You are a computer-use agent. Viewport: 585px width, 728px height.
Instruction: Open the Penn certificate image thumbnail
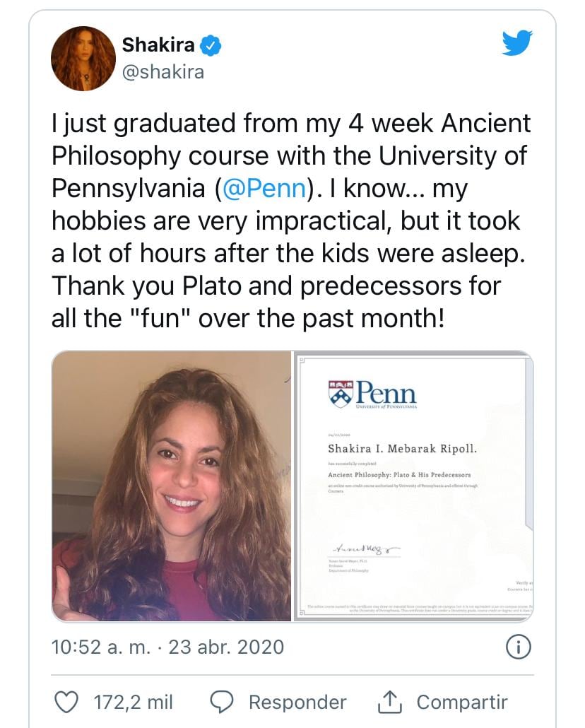coord(413,486)
